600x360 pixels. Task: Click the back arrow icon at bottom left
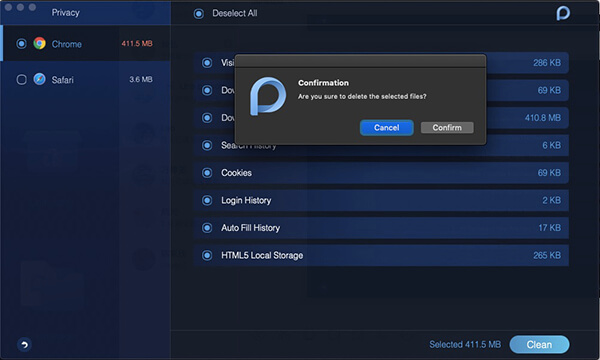tap(24, 345)
